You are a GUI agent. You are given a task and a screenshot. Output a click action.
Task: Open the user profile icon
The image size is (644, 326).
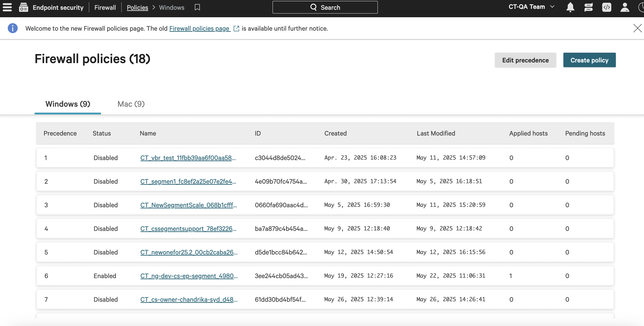tap(625, 7)
